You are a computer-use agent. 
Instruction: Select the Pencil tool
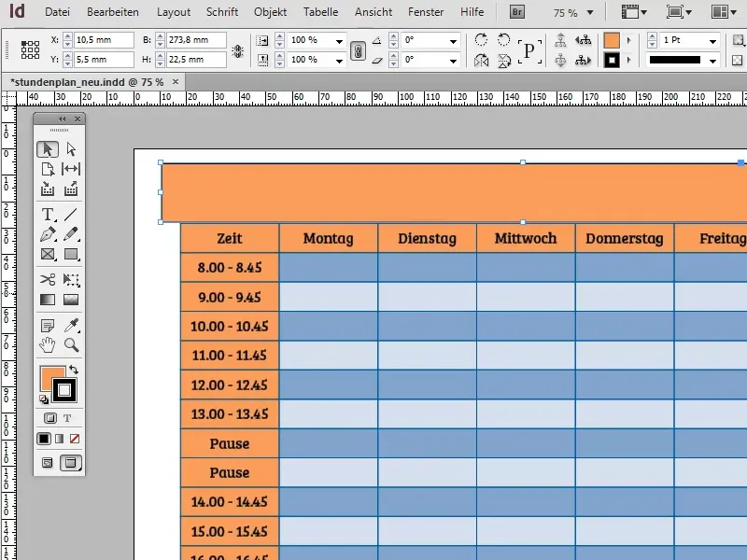click(71, 234)
